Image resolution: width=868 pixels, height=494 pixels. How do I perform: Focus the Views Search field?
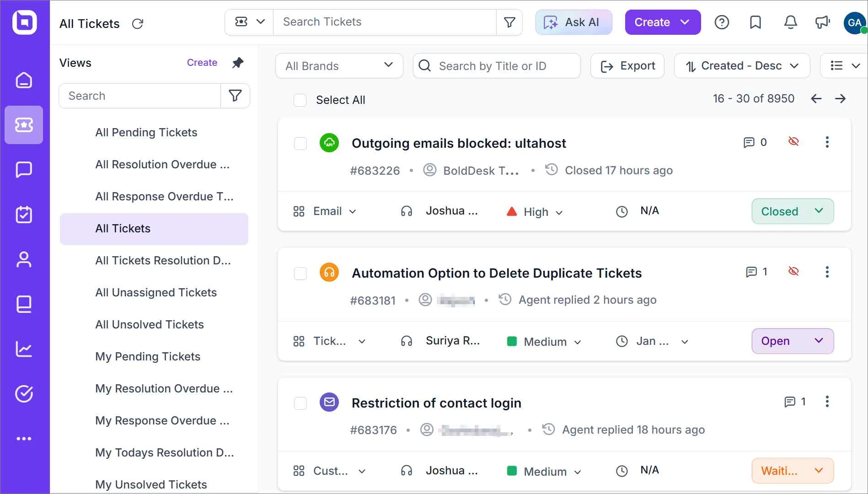(140, 96)
